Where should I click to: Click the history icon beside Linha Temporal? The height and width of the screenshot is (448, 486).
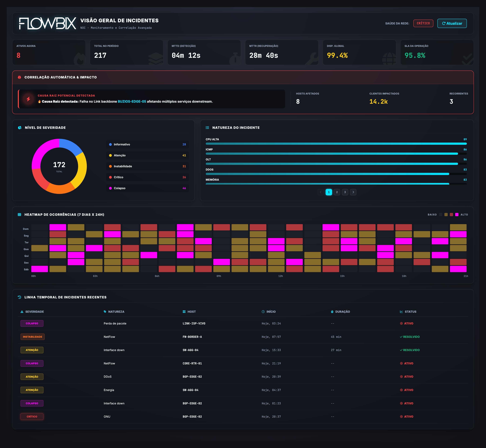[19, 297]
